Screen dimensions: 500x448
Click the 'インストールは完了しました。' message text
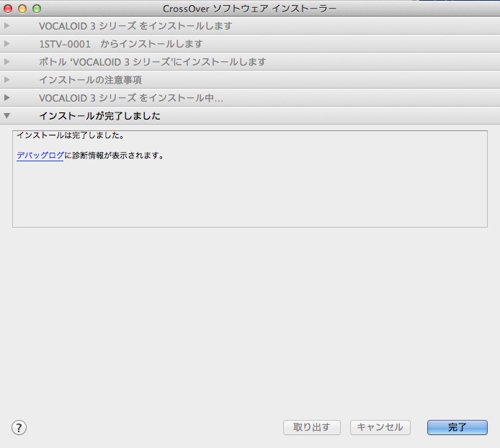(71, 135)
